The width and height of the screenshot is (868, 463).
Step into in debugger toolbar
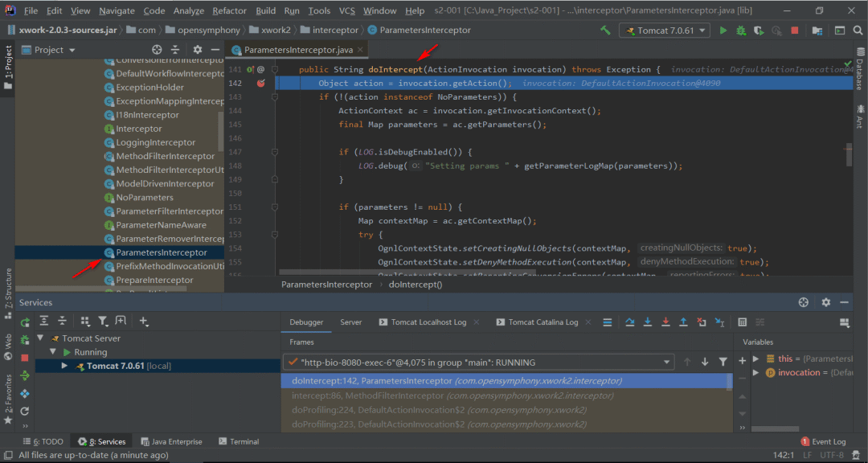[x=648, y=322]
